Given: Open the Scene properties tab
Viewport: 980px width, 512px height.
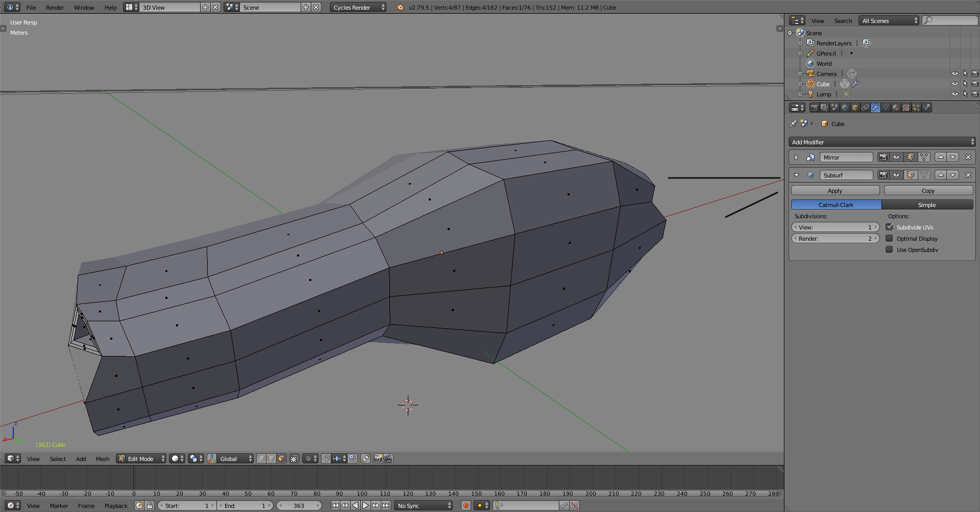Looking at the screenshot, I should (835, 108).
